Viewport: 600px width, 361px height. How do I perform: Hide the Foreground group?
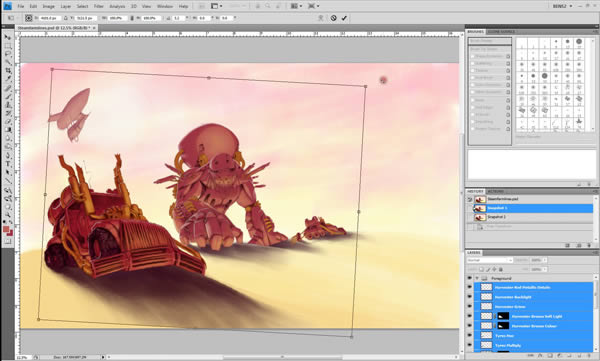click(x=470, y=278)
